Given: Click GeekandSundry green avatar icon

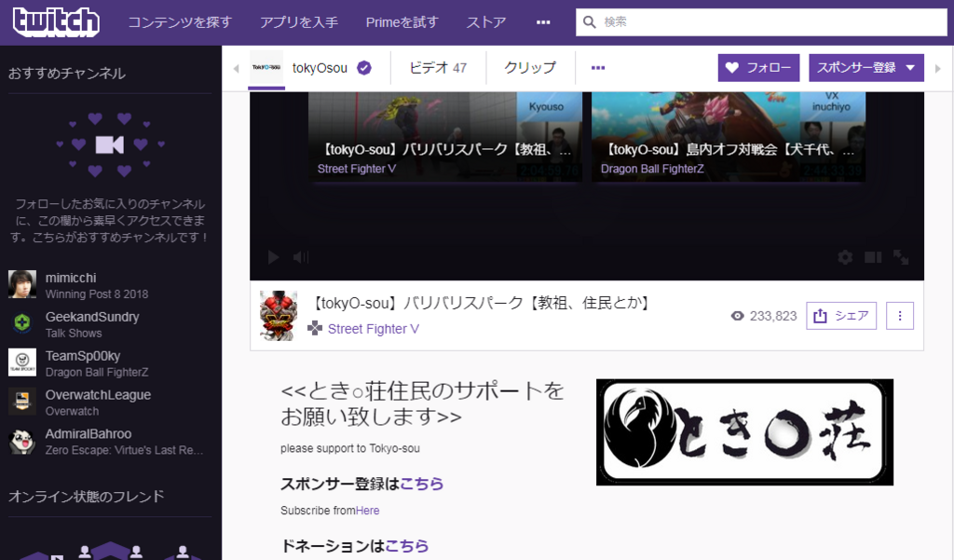Looking at the screenshot, I should 22,322.
